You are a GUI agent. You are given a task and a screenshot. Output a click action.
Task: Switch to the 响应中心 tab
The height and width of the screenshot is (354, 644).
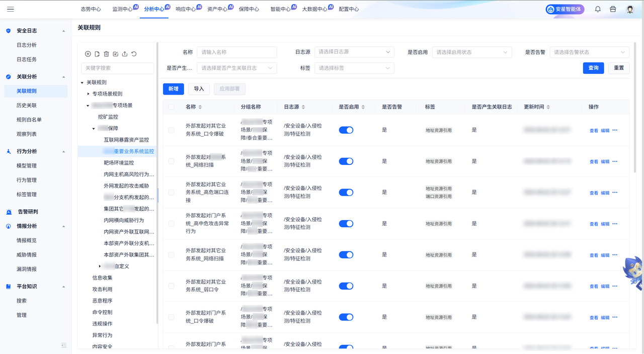[x=185, y=9]
